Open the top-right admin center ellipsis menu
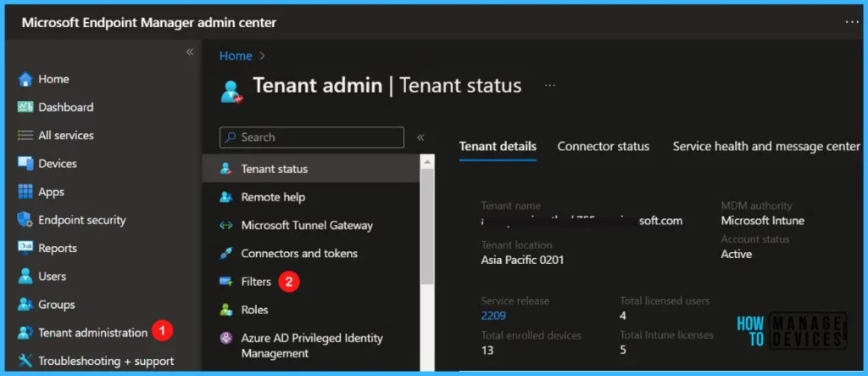 851,21
